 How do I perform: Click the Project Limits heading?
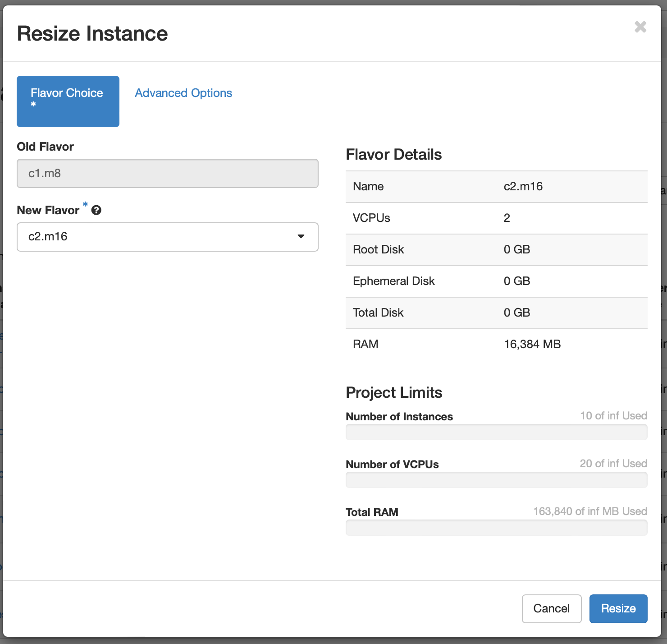pyautogui.click(x=394, y=392)
